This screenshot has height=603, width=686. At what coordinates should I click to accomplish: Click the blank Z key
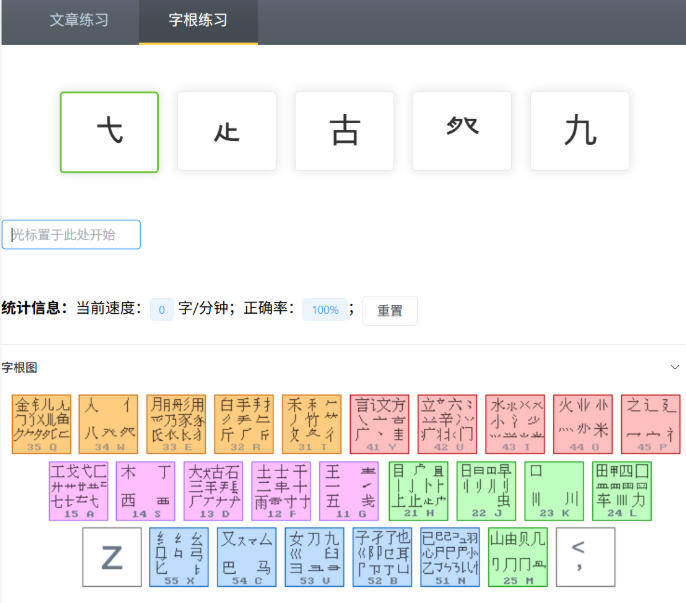tap(112, 557)
